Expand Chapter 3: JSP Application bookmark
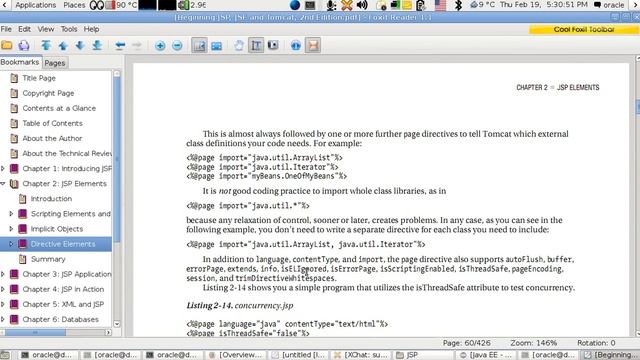 click(3, 274)
